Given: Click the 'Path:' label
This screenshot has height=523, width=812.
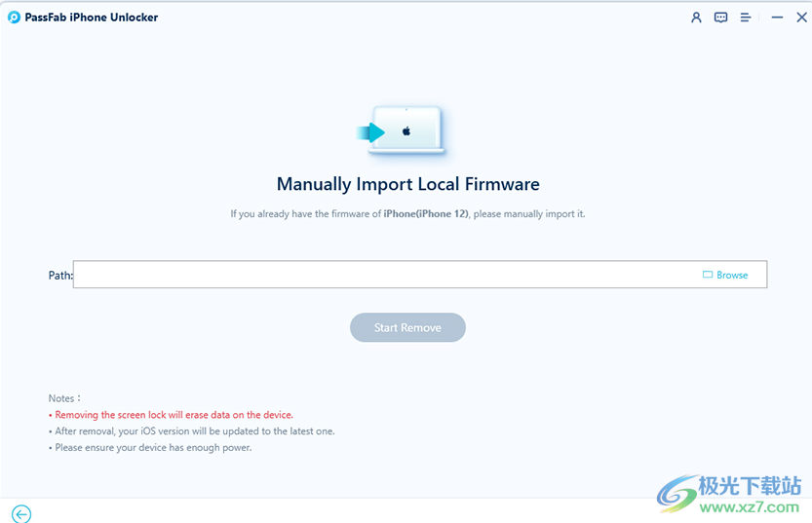Looking at the screenshot, I should point(60,276).
